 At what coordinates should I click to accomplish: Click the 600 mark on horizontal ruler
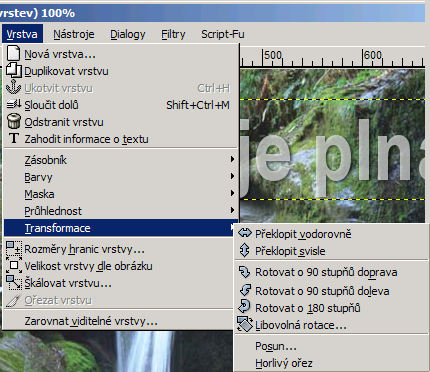373,55
